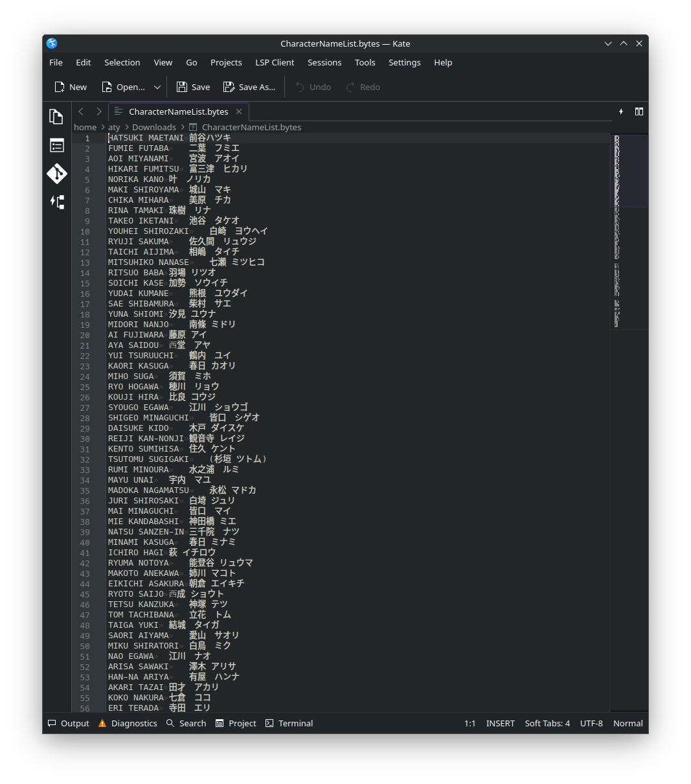Image resolution: width=691 pixels, height=784 pixels.
Task: Open the LSP Client menu
Action: point(275,62)
